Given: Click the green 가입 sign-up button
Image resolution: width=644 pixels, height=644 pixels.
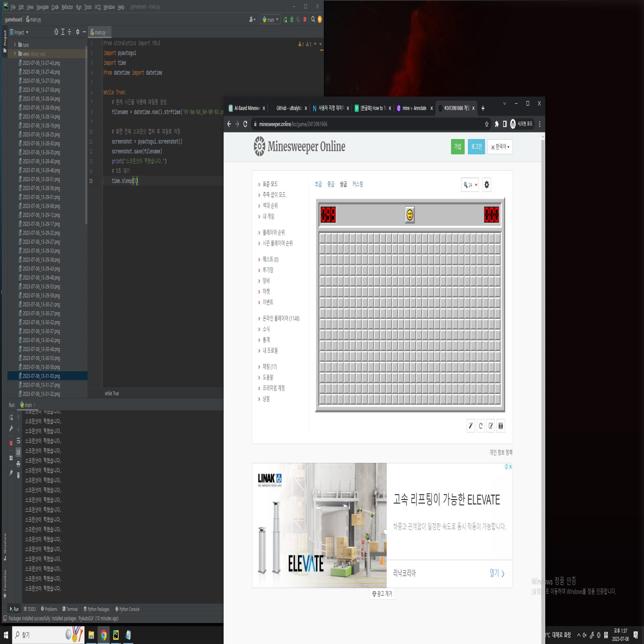Looking at the screenshot, I should pyautogui.click(x=457, y=147).
